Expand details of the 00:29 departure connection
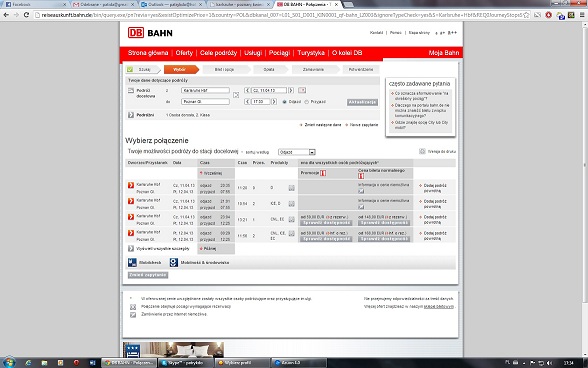The width and height of the screenshot is (588, 368). tap(131, 233)
